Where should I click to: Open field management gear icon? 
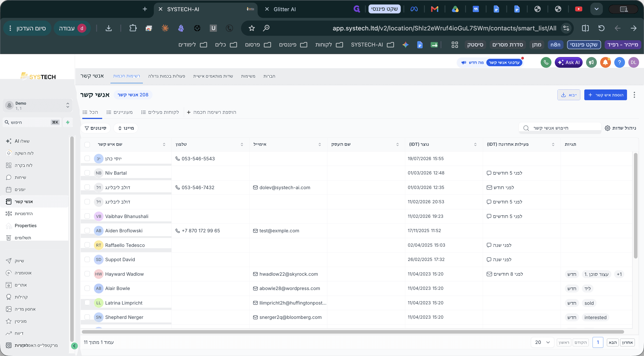pyautogui.click(x=607, y=128)
